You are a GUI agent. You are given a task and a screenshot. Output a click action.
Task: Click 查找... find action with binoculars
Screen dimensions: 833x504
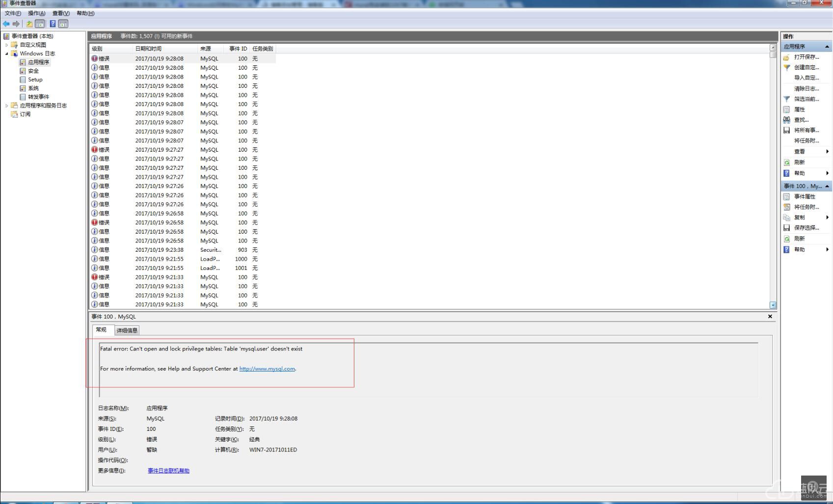click(801, 120)
